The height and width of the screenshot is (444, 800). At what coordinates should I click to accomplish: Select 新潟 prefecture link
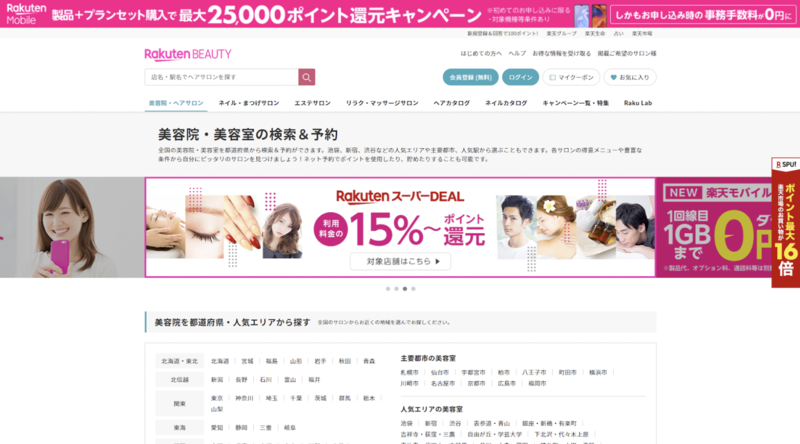(x=217, y=380)
